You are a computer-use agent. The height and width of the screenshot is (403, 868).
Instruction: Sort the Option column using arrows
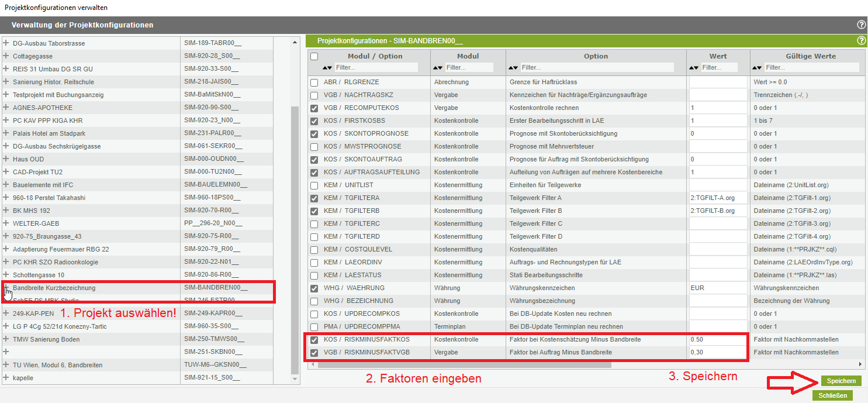(x=514, y=68)
